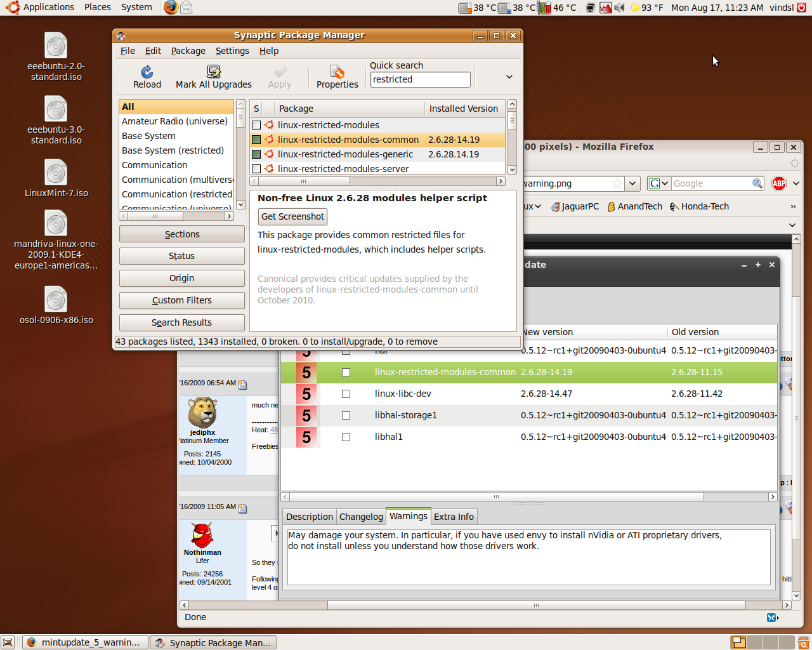Click the Show Desktop icon in bottom panel
This screenshot has height=650, width=812.
click(8, 642)
